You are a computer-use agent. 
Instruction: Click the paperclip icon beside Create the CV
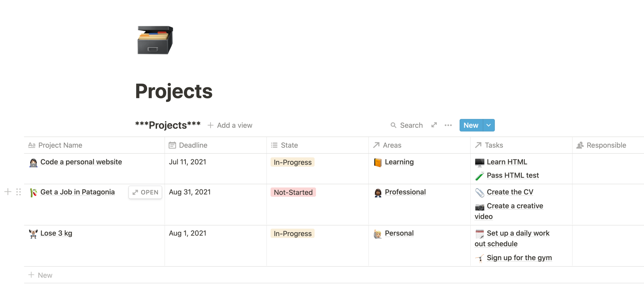tap(479, 192)
